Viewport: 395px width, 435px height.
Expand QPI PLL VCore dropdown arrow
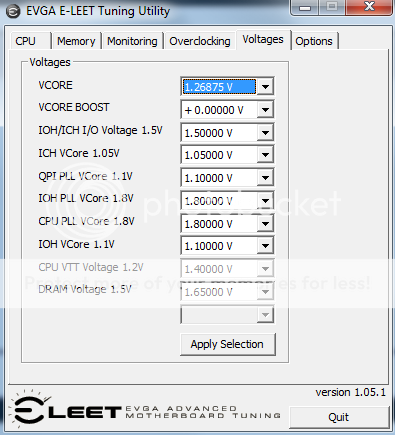pos(265,178)
